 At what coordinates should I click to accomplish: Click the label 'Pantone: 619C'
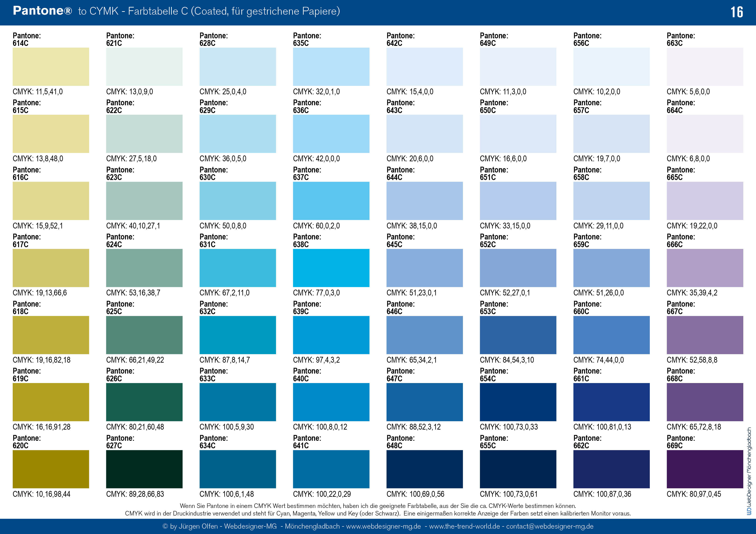click(27, 375)
